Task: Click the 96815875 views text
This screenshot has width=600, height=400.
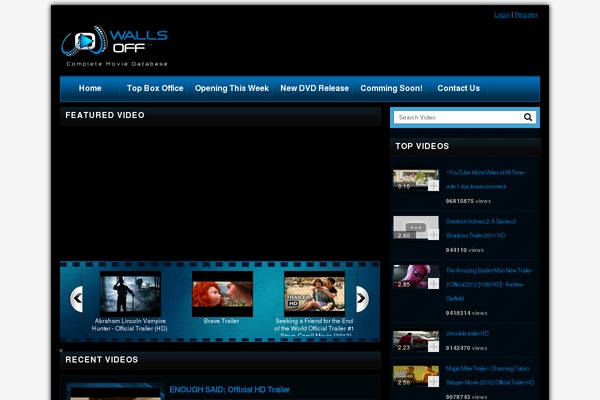Action: (468, 201)
